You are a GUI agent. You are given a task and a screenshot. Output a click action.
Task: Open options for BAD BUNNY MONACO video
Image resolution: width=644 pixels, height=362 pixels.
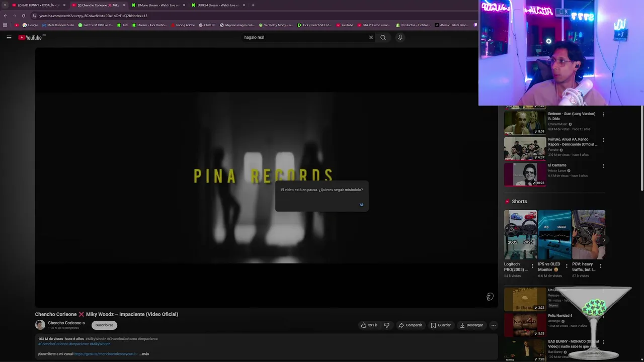pyautogui.click(x=603, y=342)
